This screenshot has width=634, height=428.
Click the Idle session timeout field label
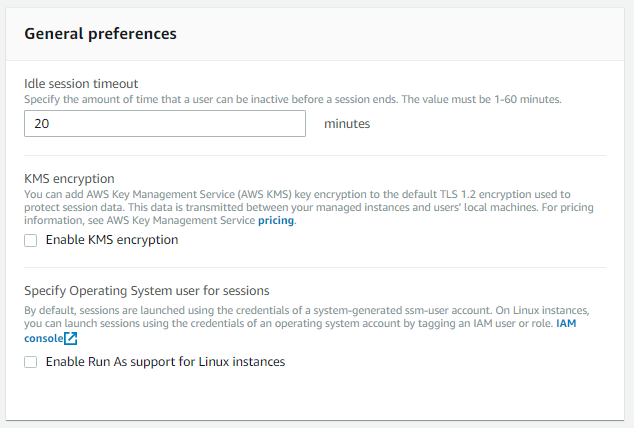(x=81, y=84)
